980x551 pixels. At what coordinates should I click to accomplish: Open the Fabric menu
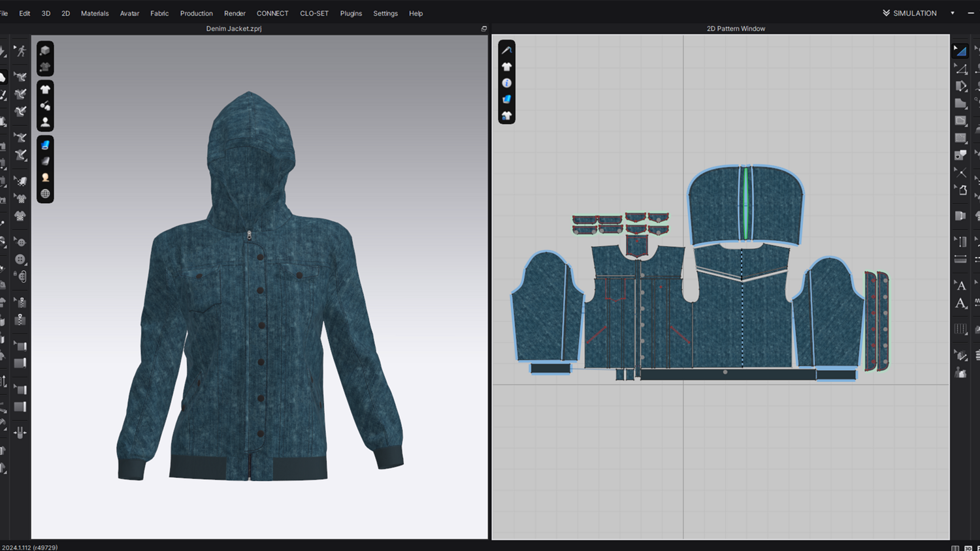point(159,13)
